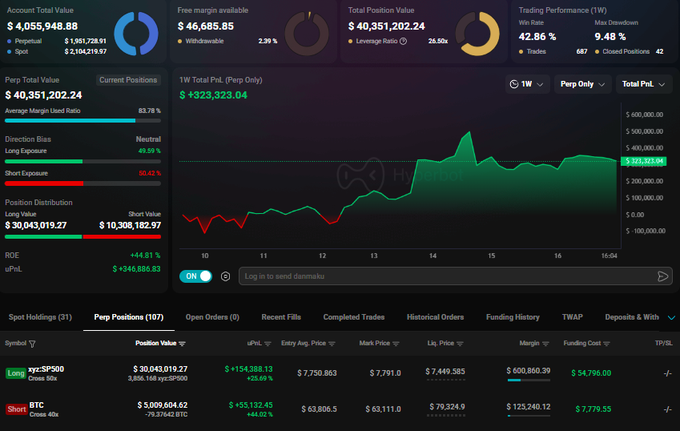Click the $ +55,132.45 uPnL value
Screen dimensions: 680x431
pyautogui.click(x=251, y=405)
